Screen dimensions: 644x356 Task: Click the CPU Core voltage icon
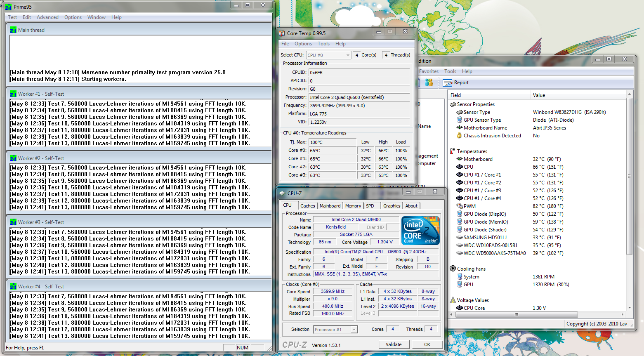point(460,308)
